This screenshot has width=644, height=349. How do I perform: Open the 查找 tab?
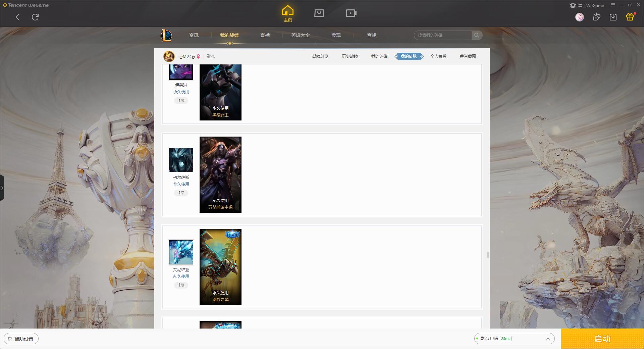(372, 35)
